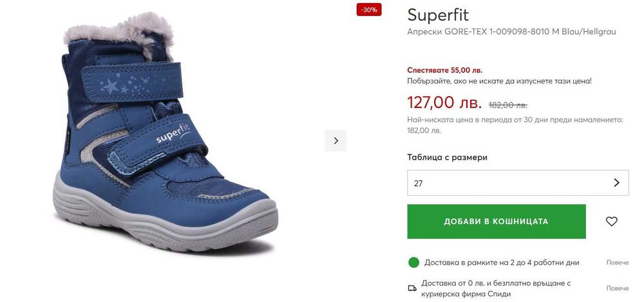The height and width of the screenshot is (302, 644).
Task: Open the Таблица с размери size chart
Action: tap(447, 157)
